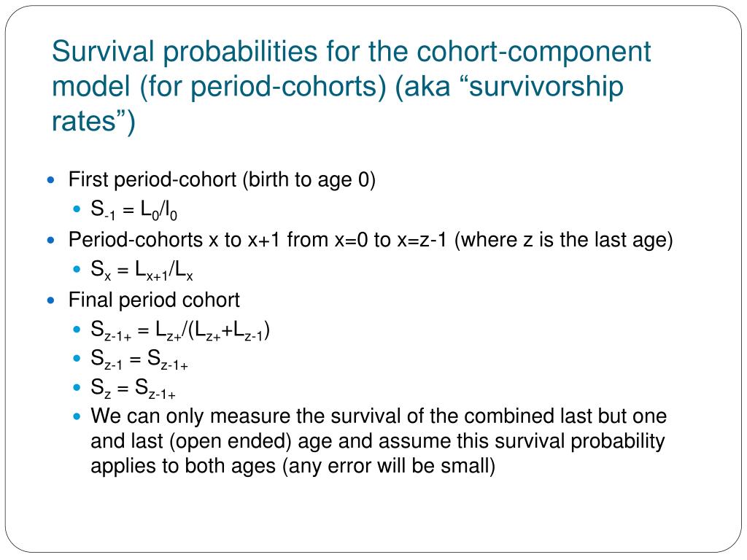Click the slide title "Survival probabilities for the cohort-component"
This screenshot has height=560, width=747.
351,52
